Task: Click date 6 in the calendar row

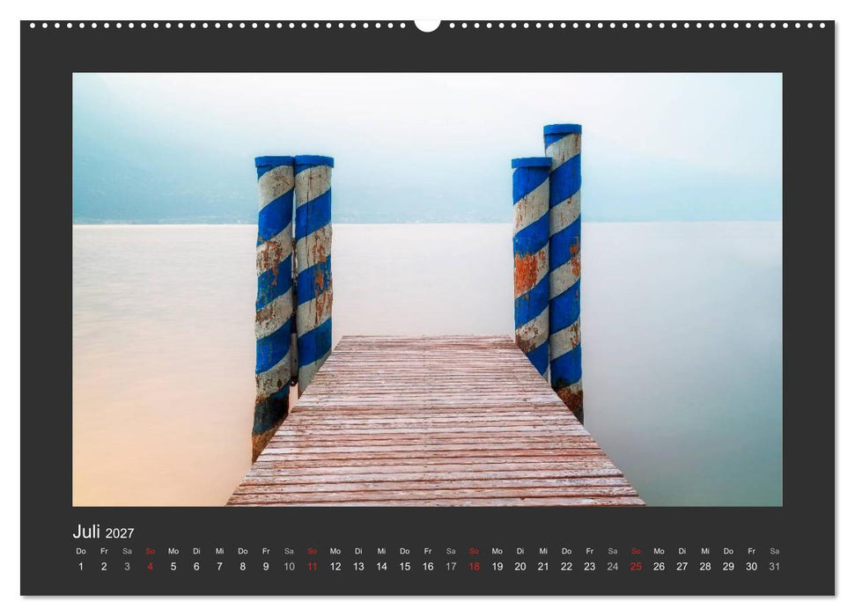Action: pos(196,567)
